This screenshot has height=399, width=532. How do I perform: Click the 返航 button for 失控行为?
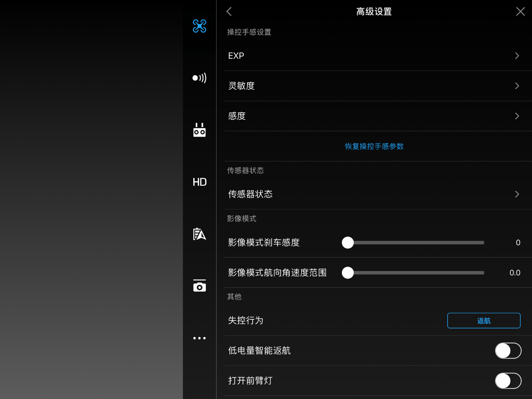tap(484, 321)
